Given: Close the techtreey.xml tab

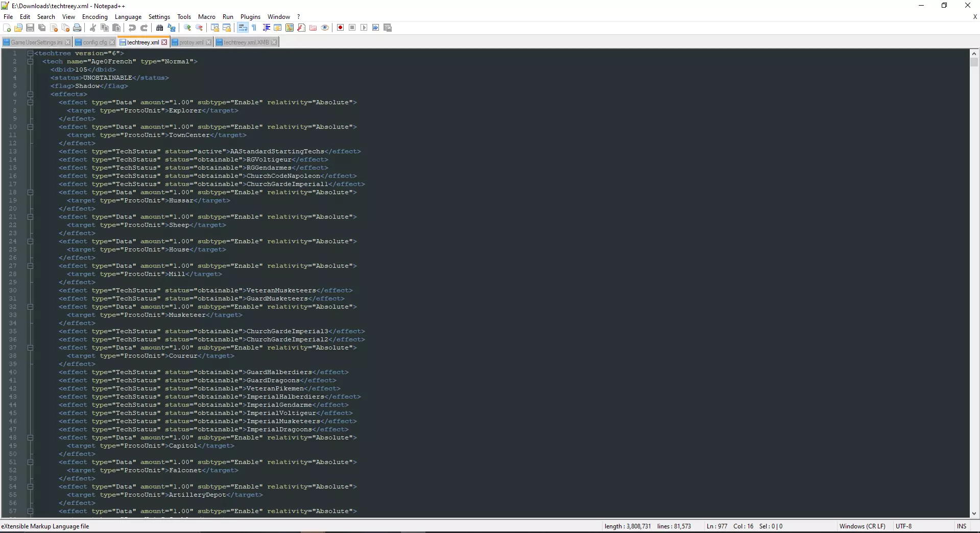Looking at the screenshot, I should click(164, 42).
